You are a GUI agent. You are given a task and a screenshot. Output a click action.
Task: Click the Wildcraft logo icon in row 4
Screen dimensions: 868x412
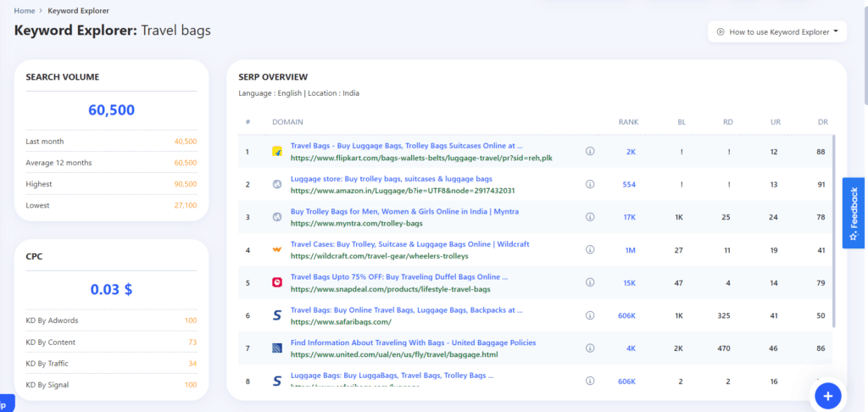tap(276, 250)
